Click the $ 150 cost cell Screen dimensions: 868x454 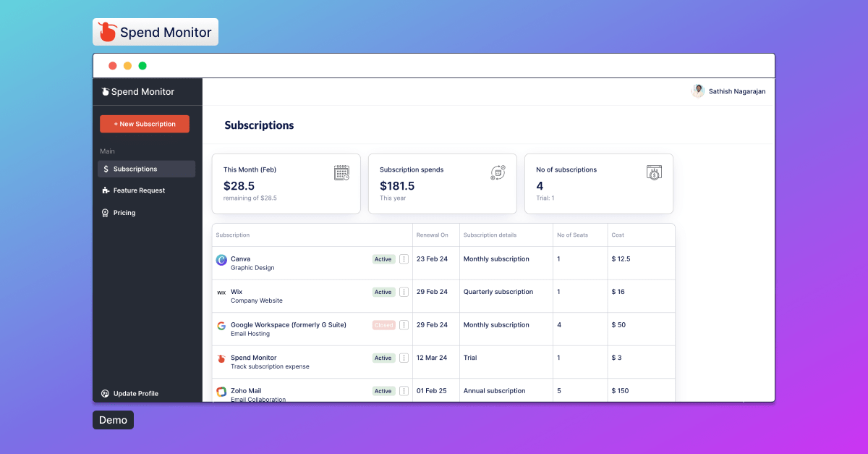(x=621, y=391)
